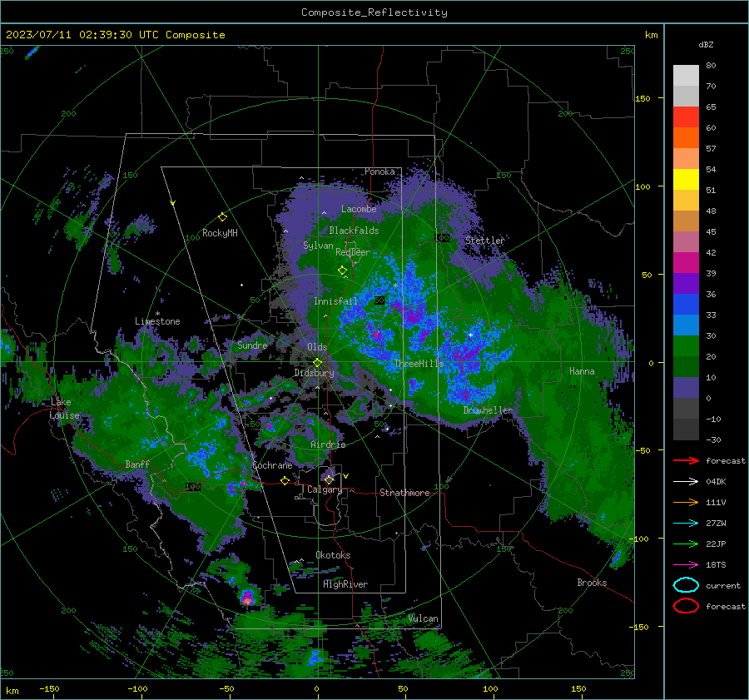Viewport: 749px width, 700px height.
Task: Click the Hanna city label
Action: tap(582, 371)
